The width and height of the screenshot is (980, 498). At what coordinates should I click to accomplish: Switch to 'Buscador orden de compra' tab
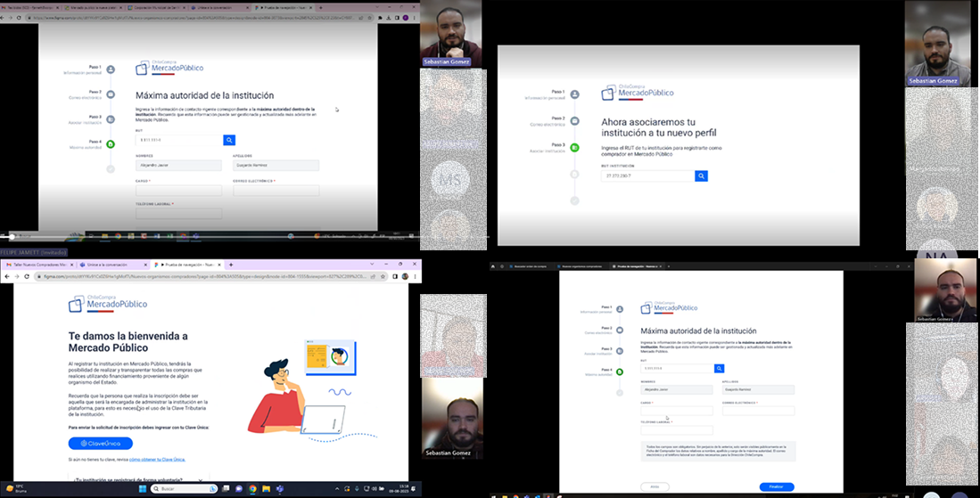pos(531,266)
